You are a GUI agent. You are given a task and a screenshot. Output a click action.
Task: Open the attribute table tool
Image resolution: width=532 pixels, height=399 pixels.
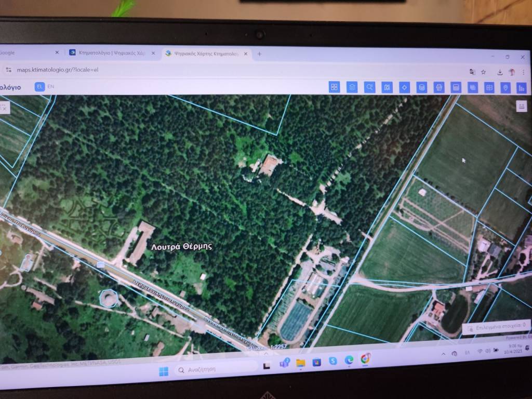pos(456,88)
